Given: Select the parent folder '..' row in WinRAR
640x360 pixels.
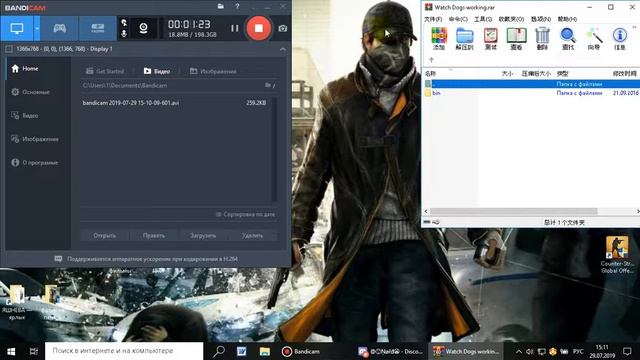Looking at the screenshot, I should (531, 84).
